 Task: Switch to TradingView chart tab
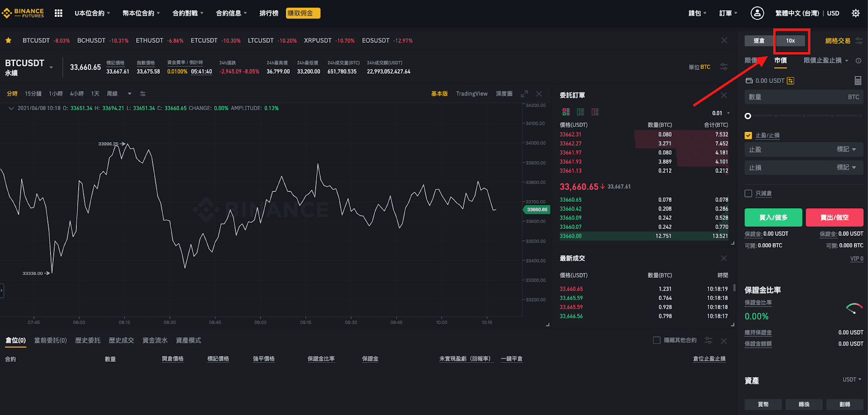tap(471, 94)
